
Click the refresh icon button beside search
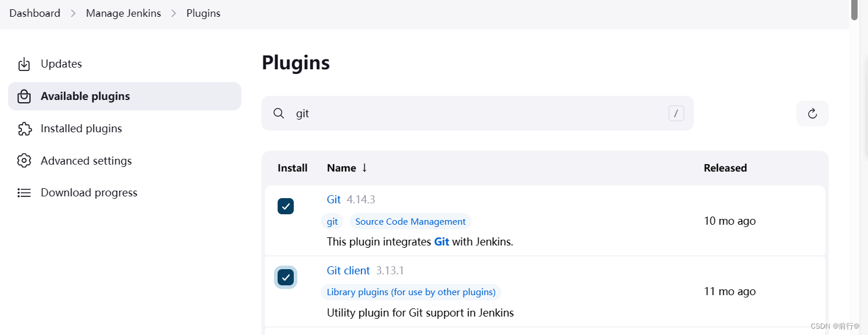(812, 113)
